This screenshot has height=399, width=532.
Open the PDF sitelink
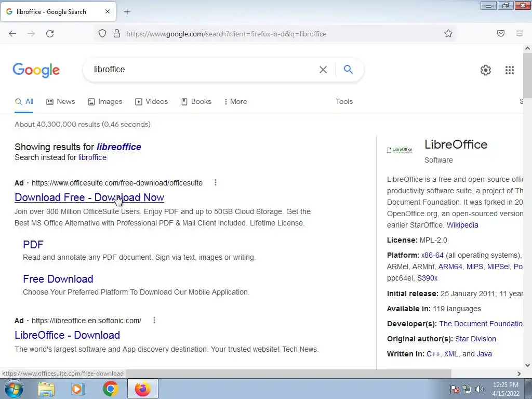click(x=33, y=245)
